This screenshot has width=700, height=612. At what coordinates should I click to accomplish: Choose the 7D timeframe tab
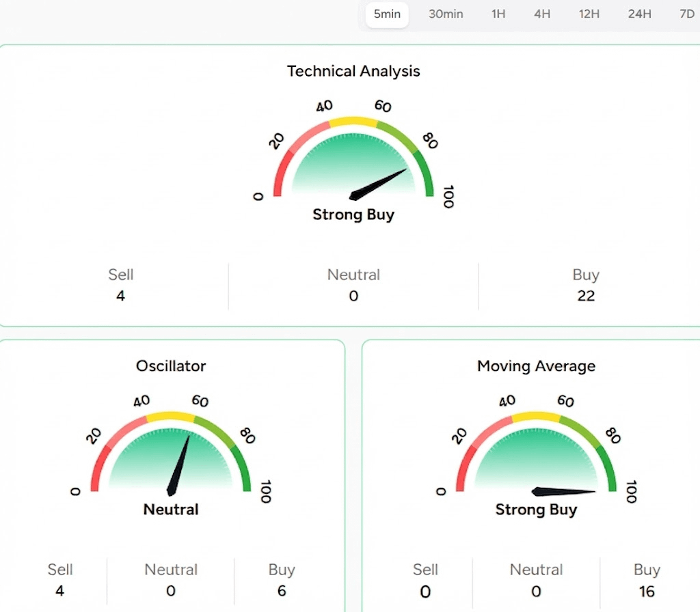687,14
